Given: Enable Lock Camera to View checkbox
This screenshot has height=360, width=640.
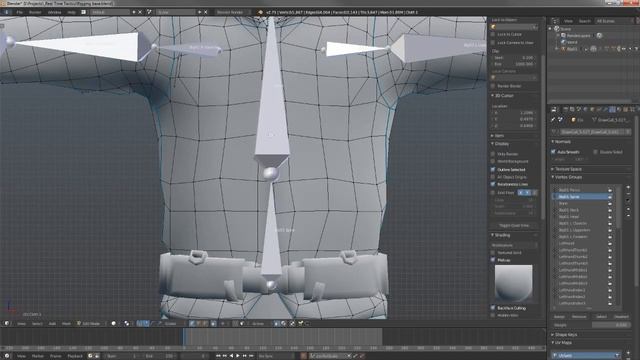Looking at the screenshot, I should coord(493,42).
